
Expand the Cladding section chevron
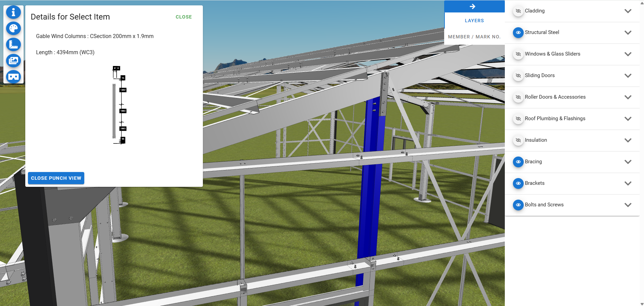click(628, 11)
